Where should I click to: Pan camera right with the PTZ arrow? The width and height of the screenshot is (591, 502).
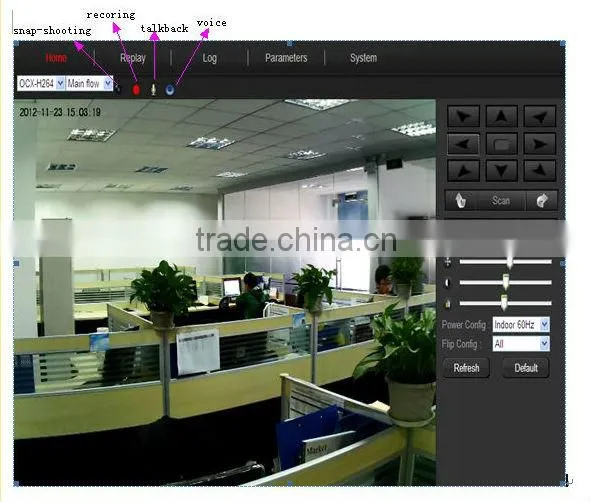tap(539, 144)
